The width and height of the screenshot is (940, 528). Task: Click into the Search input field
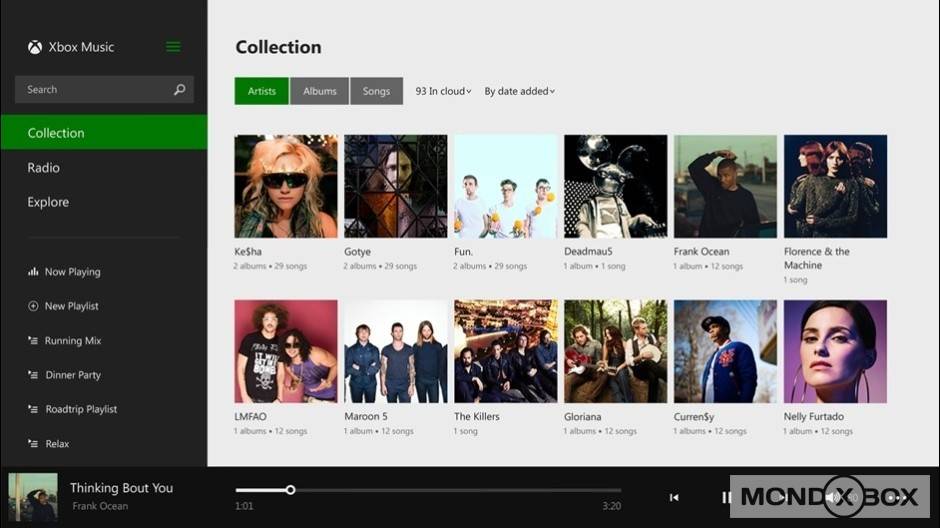coord(95,90)
